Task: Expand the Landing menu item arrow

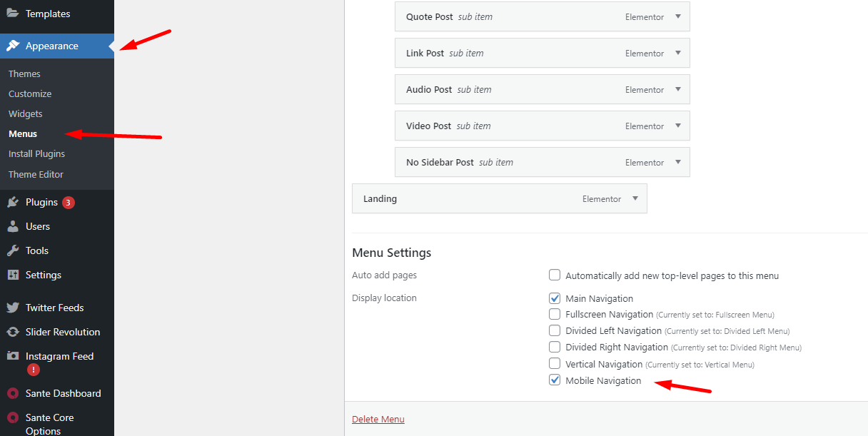Action: tap(635, 198)
